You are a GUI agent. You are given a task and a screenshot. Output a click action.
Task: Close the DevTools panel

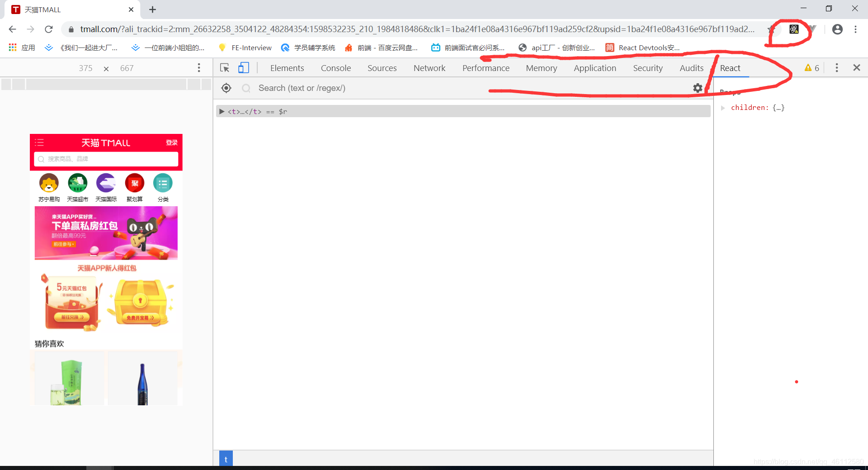[x=857, y=68]
